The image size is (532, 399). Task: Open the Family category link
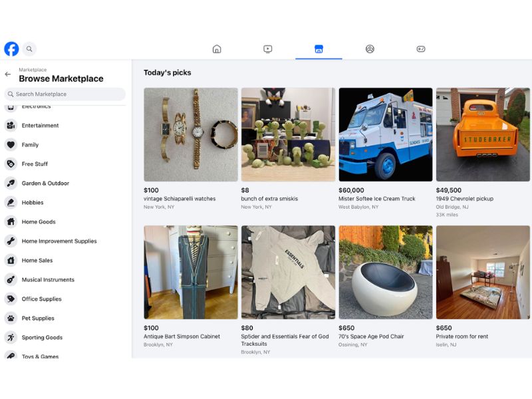(x=30, y=145)
